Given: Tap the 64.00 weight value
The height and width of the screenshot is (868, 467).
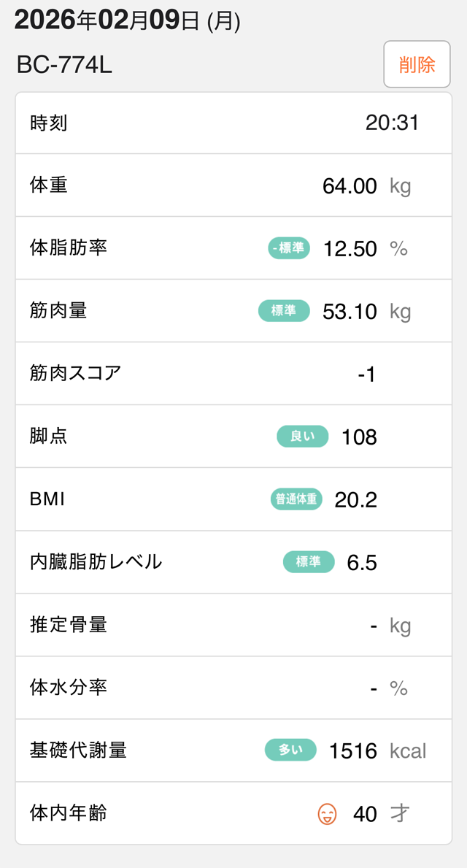Looking at the screenshot, I should pos(350,186).
